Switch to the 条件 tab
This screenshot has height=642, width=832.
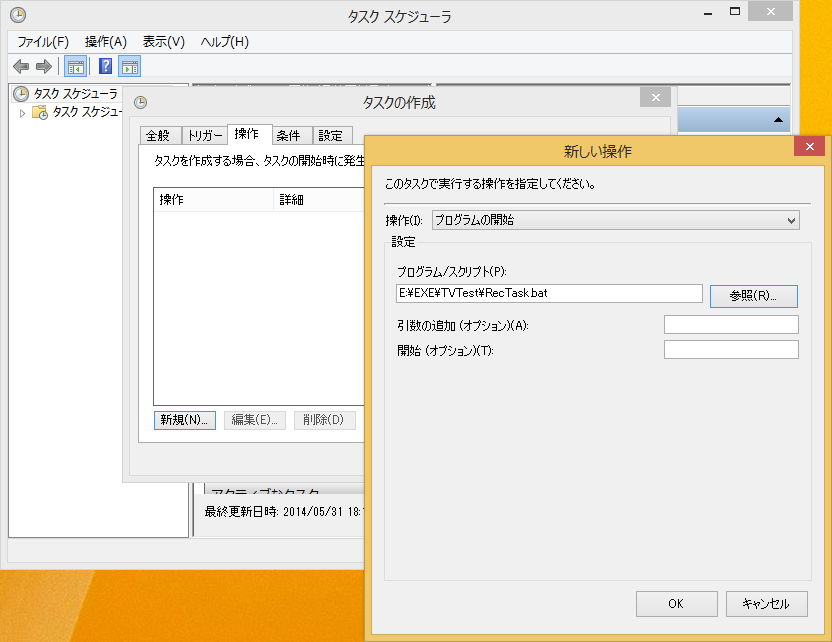(x=292, y=136)
